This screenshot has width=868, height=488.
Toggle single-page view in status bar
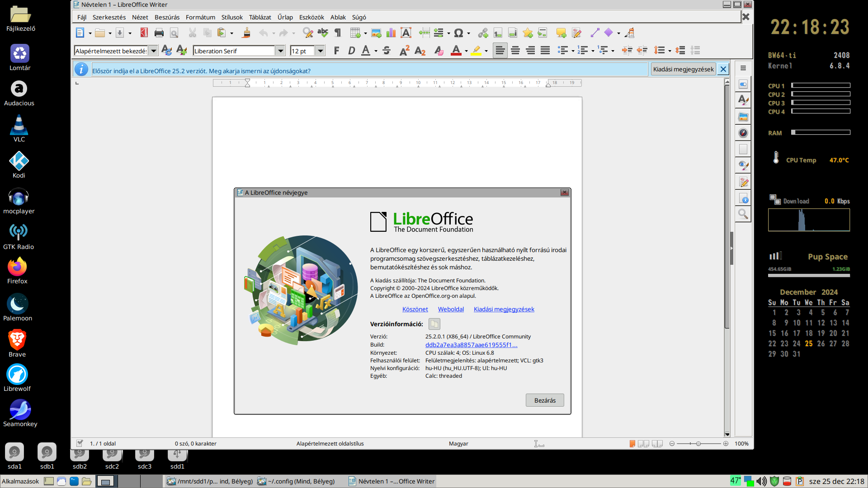(x=632, y=444)
